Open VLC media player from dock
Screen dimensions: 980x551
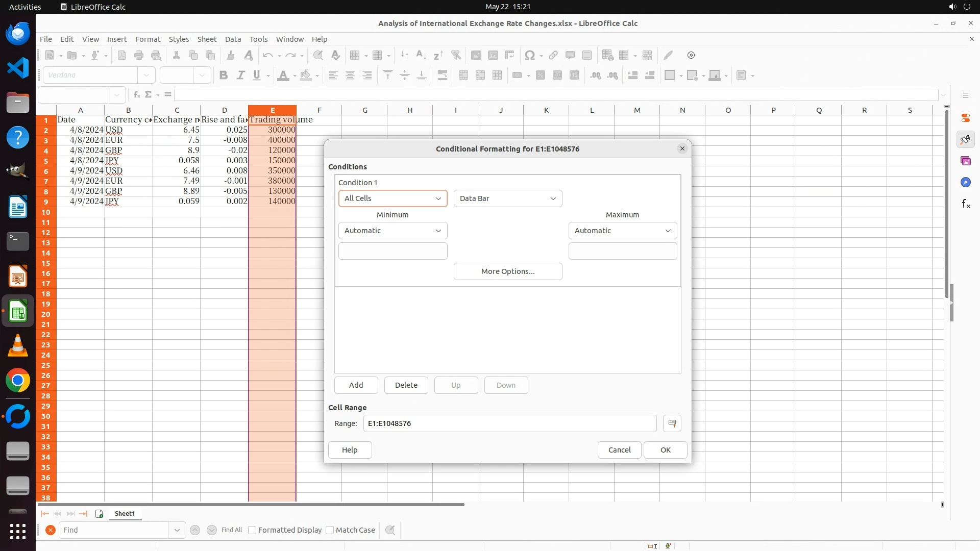[18, 346]
